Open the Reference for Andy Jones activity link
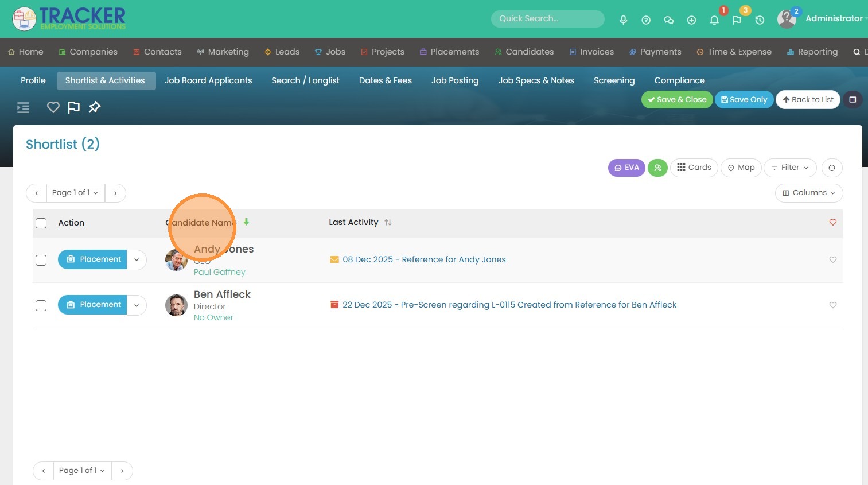 (424, 259)
